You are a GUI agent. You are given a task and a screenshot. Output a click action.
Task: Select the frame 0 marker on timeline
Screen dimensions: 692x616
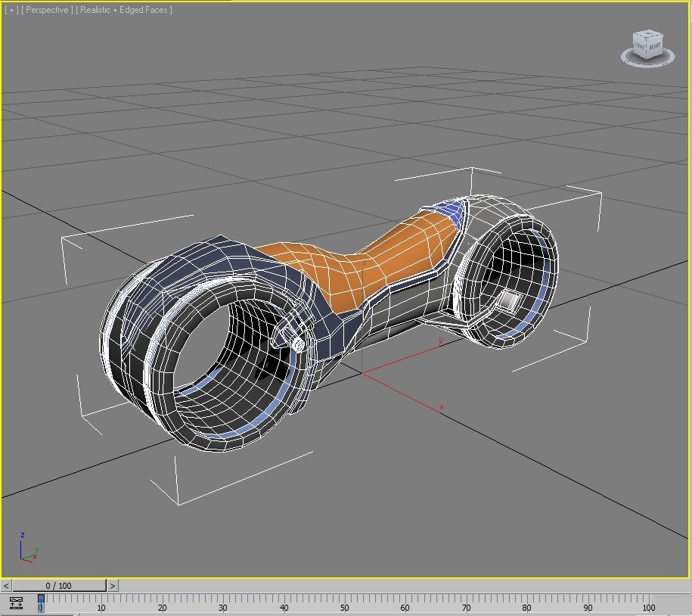(x=41, y=603)
